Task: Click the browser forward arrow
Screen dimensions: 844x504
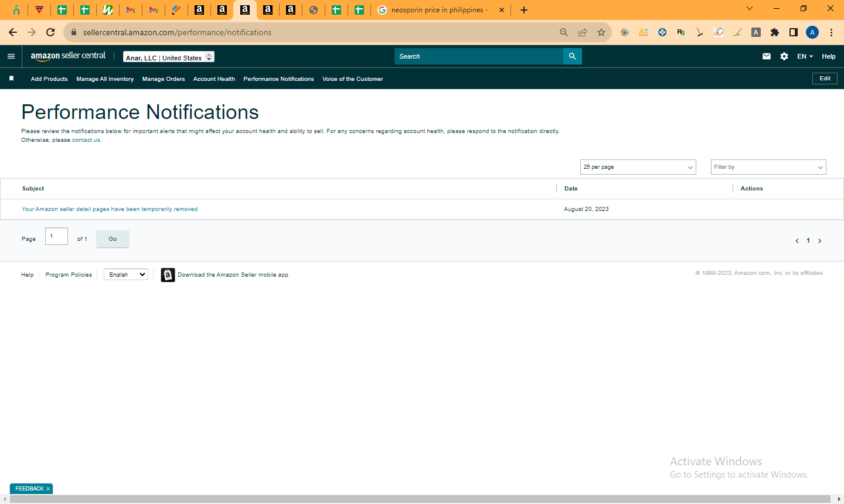Action: (x=32, y=32)
